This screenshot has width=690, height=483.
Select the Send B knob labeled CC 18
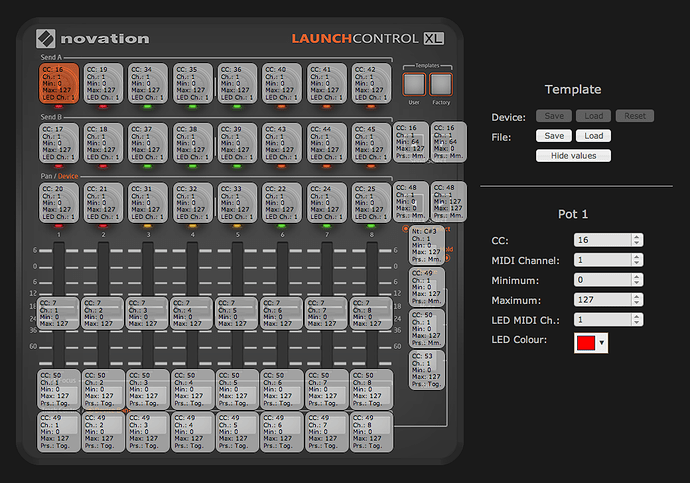[x=103, y=143]
